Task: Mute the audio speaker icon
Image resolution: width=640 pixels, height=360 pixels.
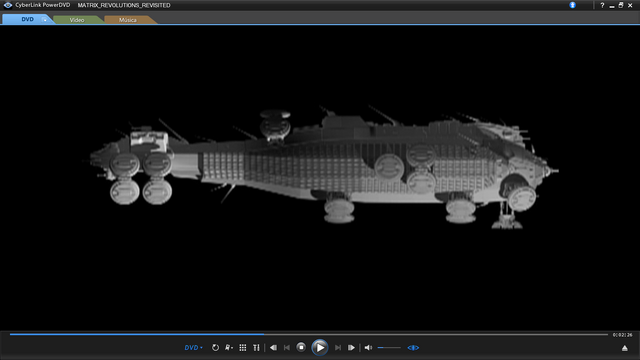Action: click(x=368, y=348)
